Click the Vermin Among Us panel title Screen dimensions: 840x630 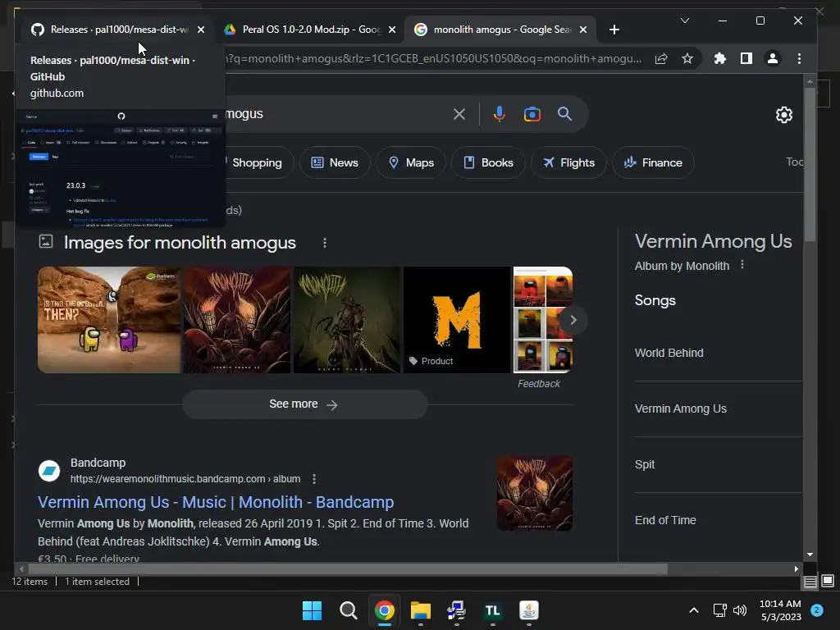713,241
